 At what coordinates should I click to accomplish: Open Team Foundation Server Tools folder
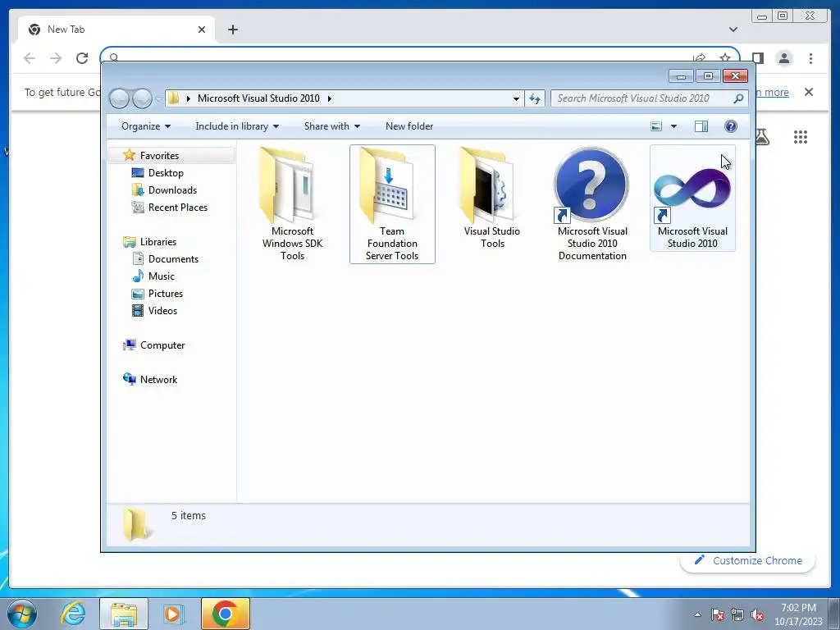coord(392,204)
